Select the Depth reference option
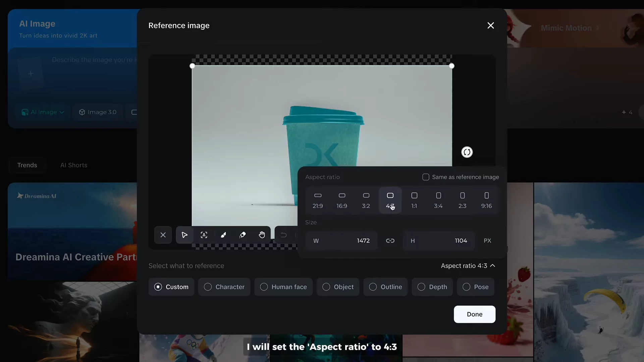 (432, 287)
